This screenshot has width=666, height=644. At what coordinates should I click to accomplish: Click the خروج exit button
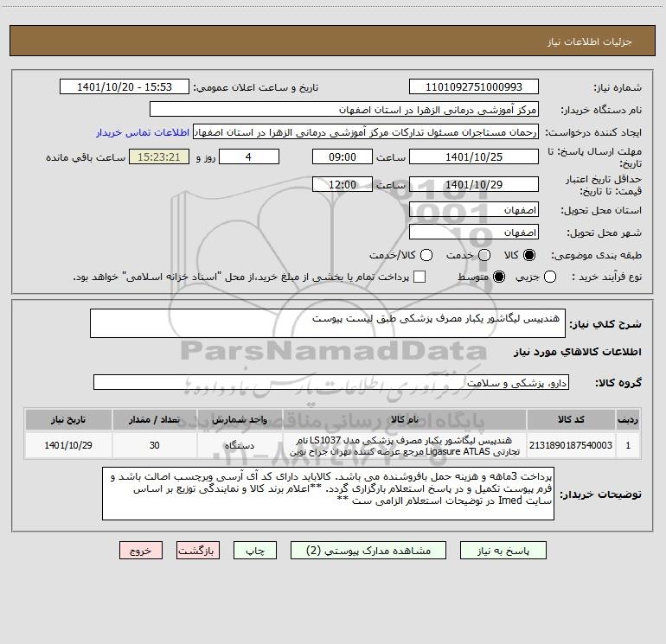click(141, 551)
